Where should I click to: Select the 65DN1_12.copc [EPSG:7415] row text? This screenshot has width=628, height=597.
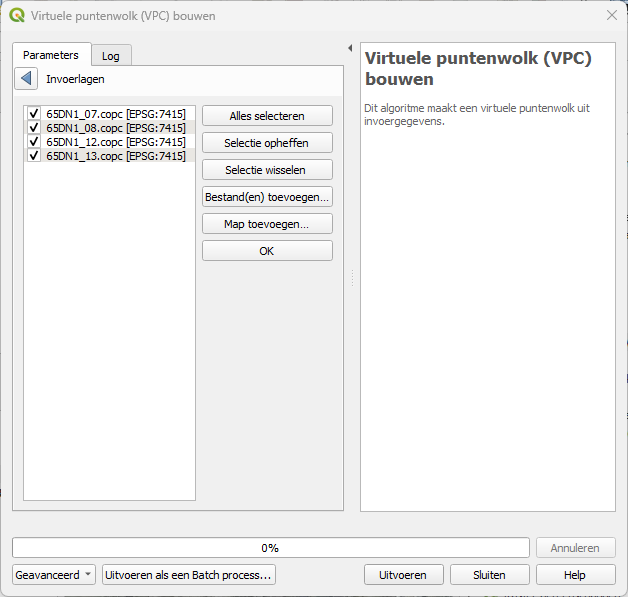click(x=116, y=142)
